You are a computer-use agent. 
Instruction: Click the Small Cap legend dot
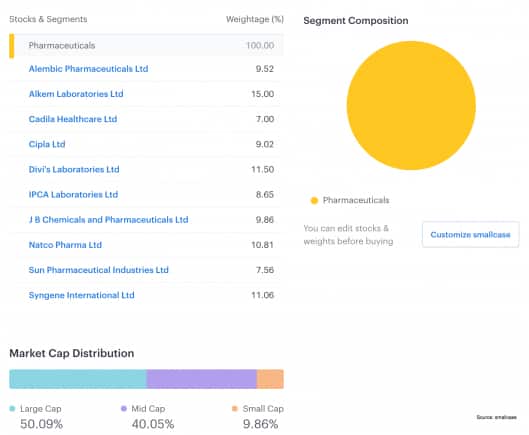coord(235,409)
